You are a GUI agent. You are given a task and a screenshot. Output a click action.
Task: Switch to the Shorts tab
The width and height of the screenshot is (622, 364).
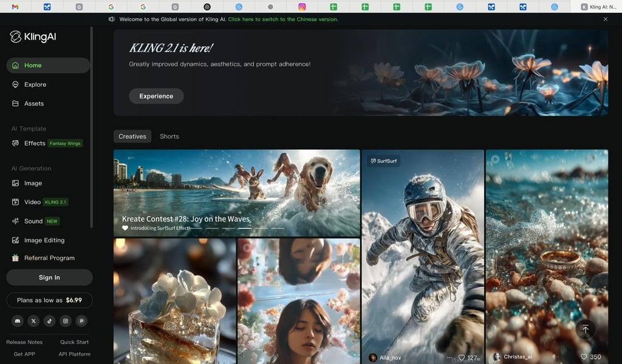pos(169,136)
